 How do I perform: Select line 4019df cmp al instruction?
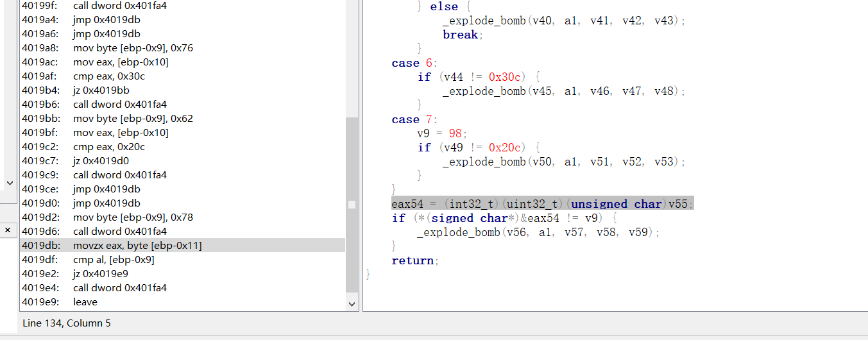pyautogui.click(x=182, y=260)
